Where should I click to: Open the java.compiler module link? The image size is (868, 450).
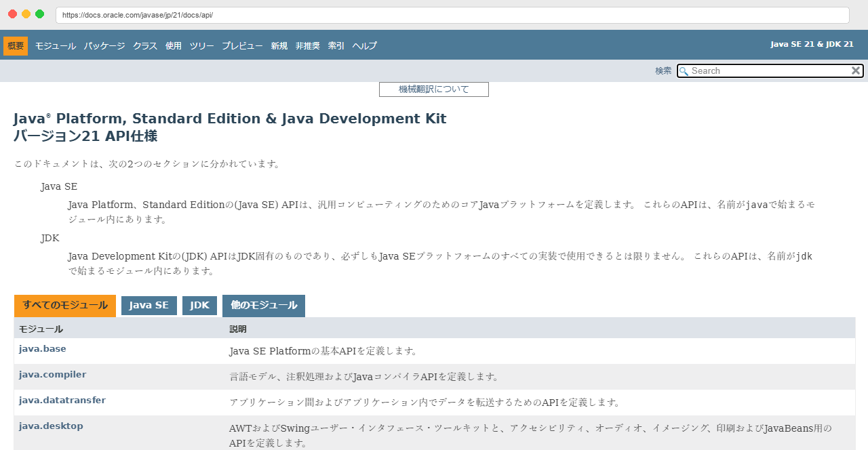pos(52,375)
